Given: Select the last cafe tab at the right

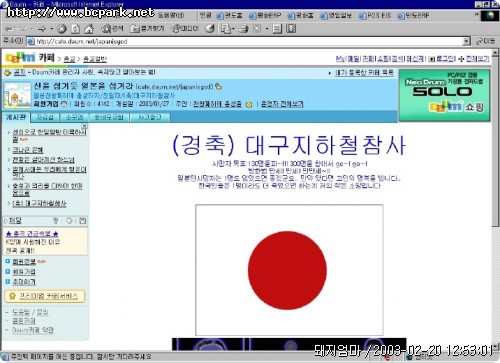Looking at the screenshot, I should coord(150,117).
